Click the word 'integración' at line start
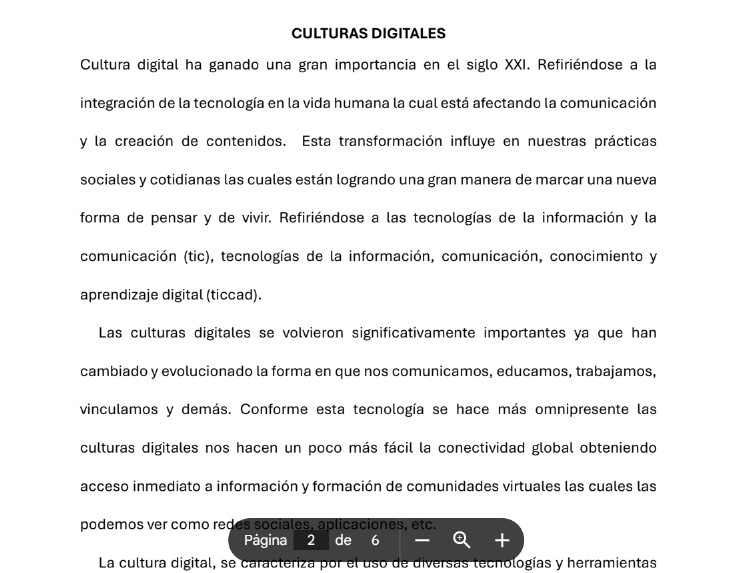This screenshot has width=743, height=573. click(118, 103)
